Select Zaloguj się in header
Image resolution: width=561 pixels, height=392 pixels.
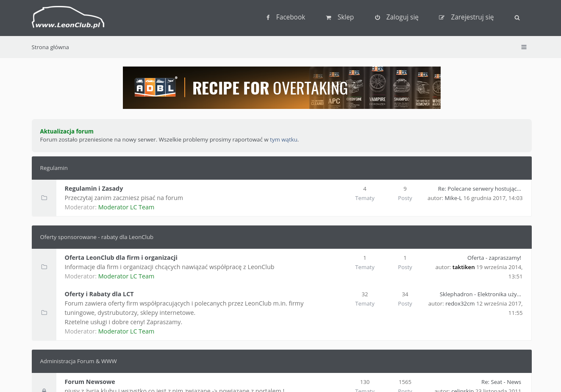402,17
